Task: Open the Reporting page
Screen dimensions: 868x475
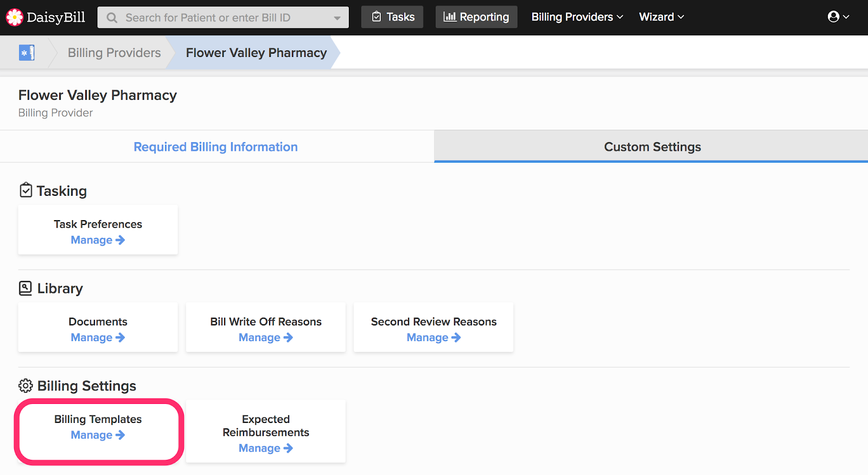Action: click(476, 17)
